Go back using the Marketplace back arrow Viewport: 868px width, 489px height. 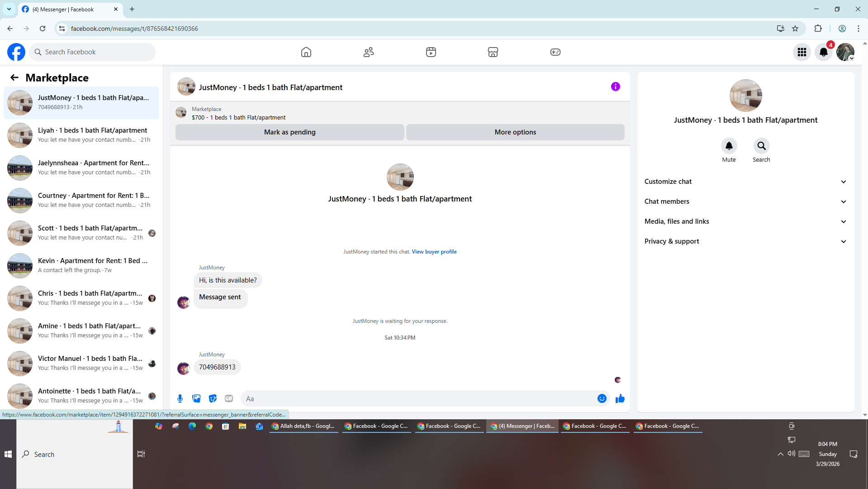(x=14, y=78)
